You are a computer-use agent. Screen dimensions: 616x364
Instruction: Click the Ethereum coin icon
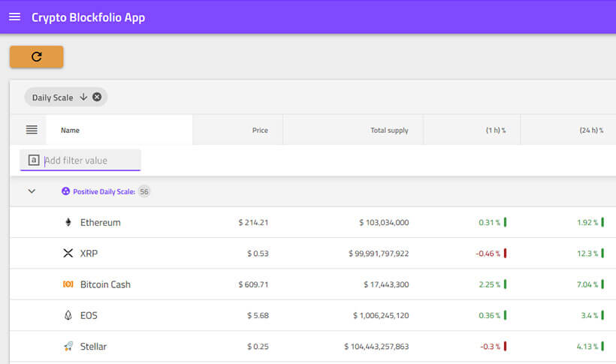(x=68, y=222)
